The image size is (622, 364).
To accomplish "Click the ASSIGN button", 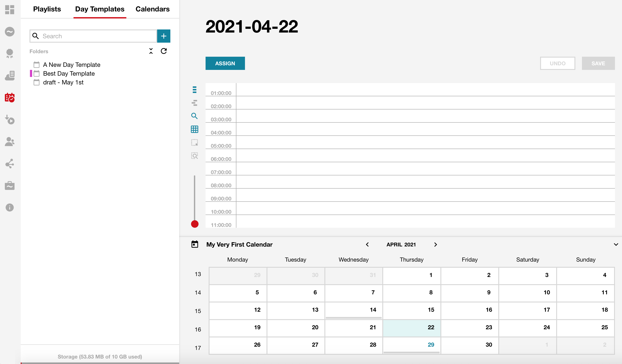I will click(x=225, y=63).
